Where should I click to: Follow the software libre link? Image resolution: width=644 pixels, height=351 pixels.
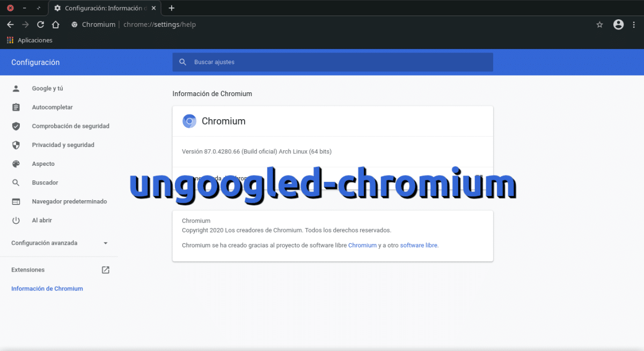pyautogui.click(x=418, y=245)
